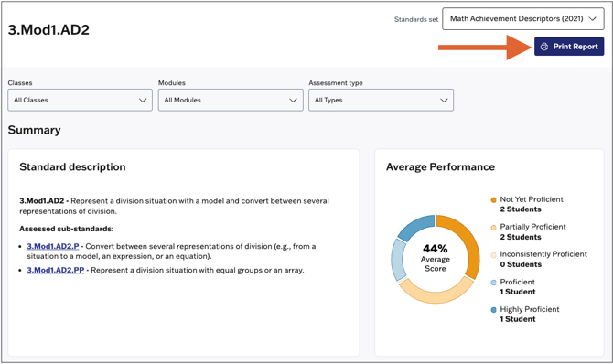Click the chevron in the Assessment type dropdown
613x364 pixels.
[x=444, y=100]
